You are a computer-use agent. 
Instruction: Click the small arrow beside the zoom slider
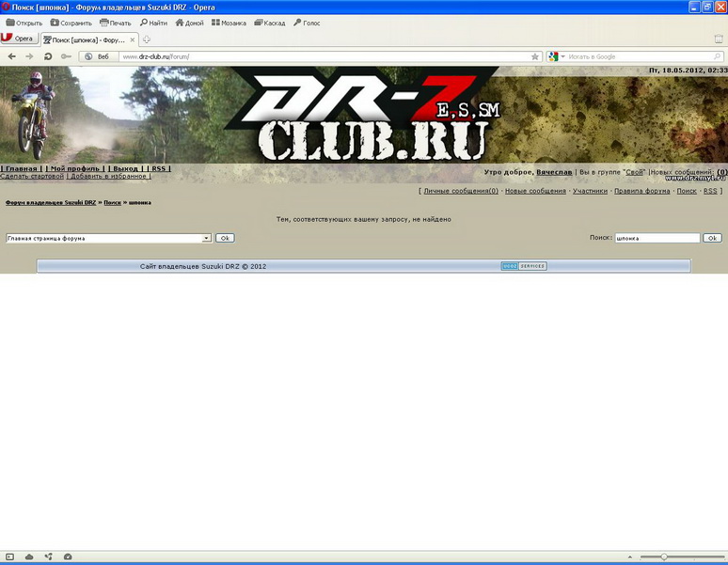tap(629, 557)
